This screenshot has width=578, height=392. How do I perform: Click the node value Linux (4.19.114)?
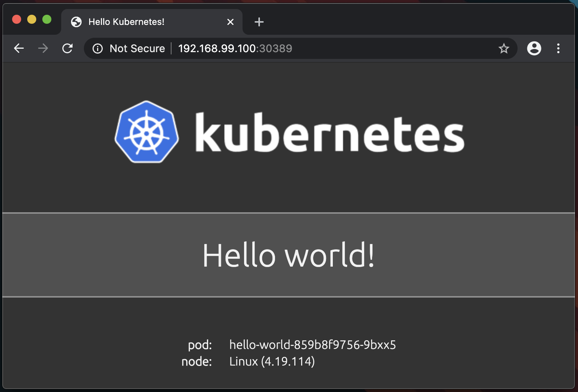coord(272,361)
